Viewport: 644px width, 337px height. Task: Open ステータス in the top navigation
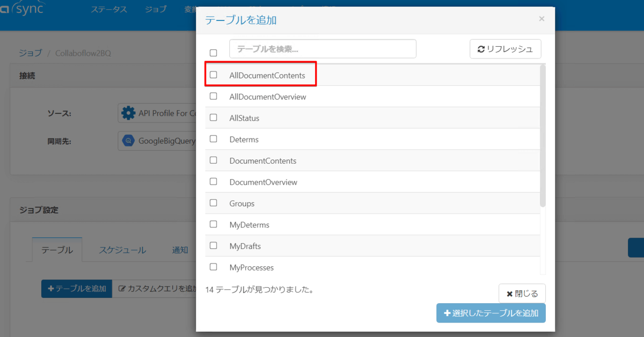click(x=109, y=9)
